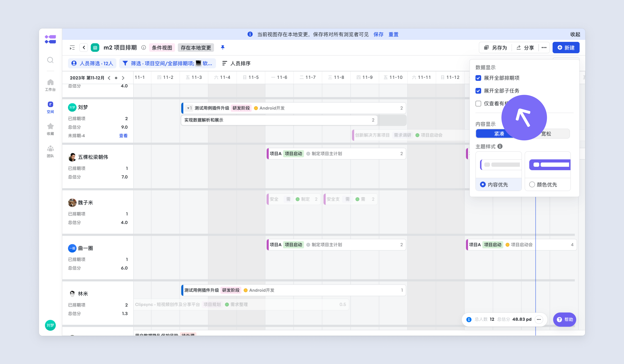
Task: Click the 新建 button
Action: [566, 48]
